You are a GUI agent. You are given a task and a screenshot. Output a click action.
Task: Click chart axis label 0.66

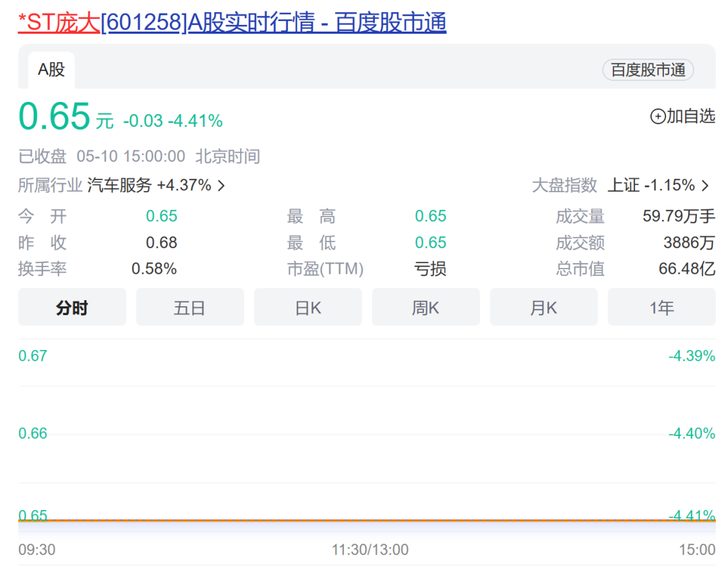(x=32, y=434)
